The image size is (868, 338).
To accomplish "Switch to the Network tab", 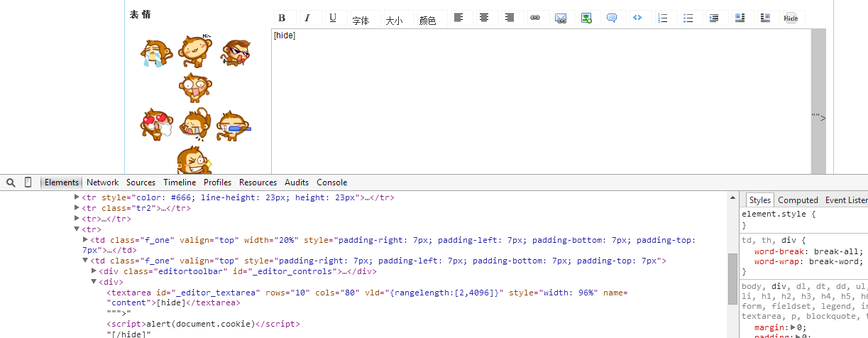I will point(103,182).
